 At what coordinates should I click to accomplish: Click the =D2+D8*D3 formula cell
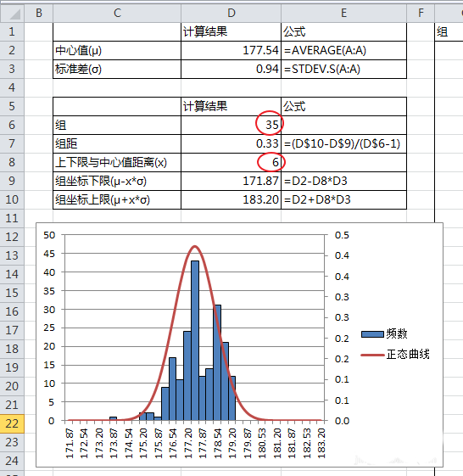point(343,199)
